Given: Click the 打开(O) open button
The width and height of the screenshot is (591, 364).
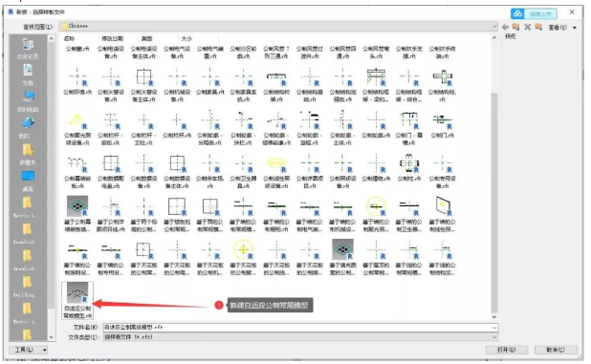Looking at the screenshot, I should 507,350.
